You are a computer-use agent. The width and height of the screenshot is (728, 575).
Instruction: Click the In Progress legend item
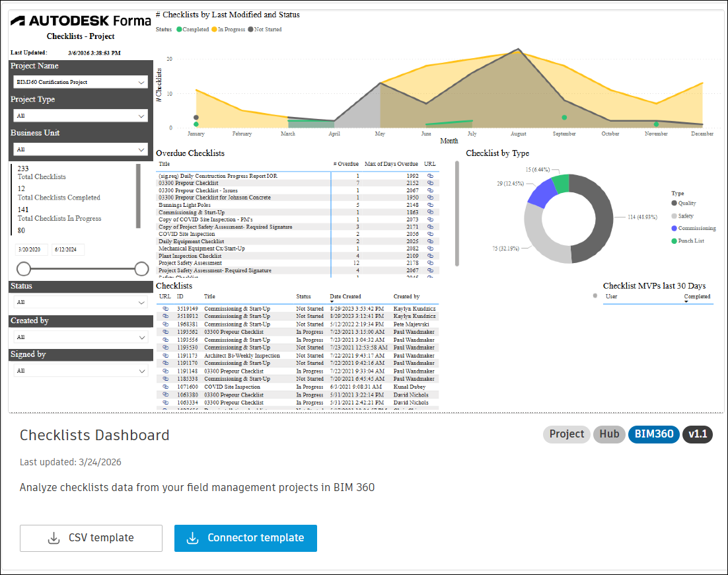pos(229,29)
